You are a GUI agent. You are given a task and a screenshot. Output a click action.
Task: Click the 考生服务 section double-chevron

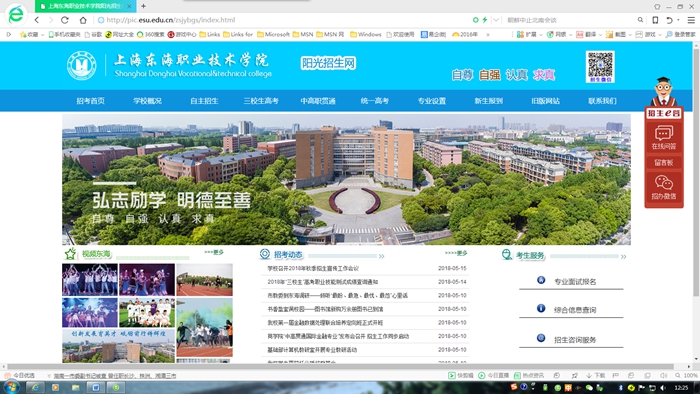coord(623,257)
